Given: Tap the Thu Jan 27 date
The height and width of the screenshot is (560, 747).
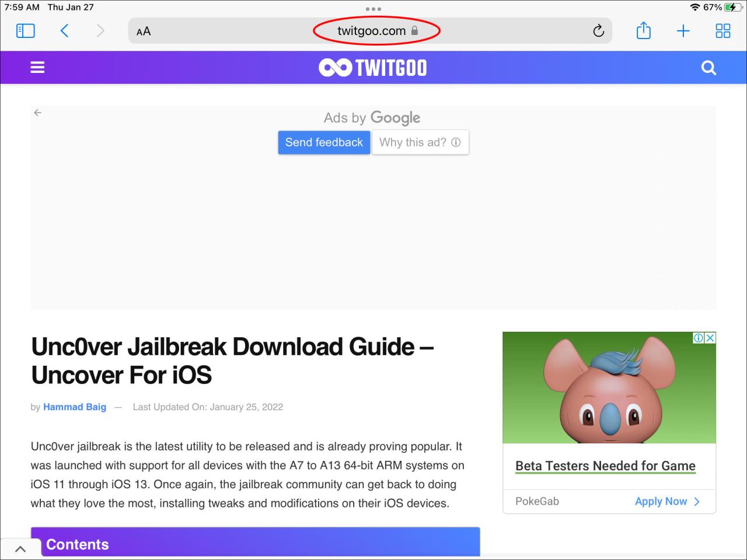Looking at the screenshot, I should [71, 8].
